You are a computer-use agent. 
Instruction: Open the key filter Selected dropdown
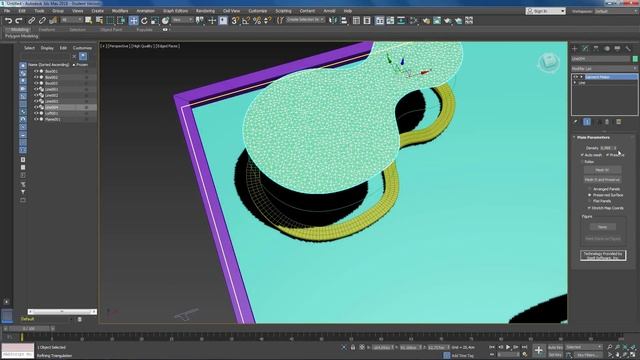click(x=583, y=347)
